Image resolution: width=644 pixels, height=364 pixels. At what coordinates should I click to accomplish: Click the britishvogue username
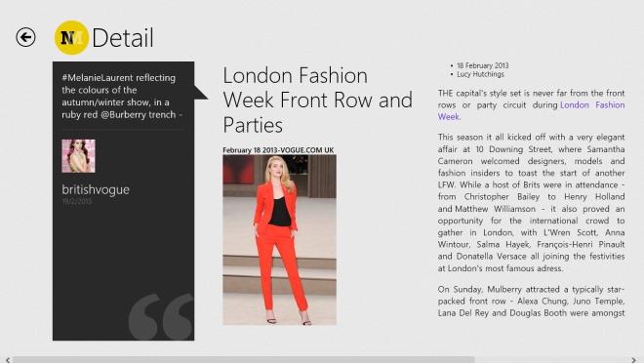[96, 189]
